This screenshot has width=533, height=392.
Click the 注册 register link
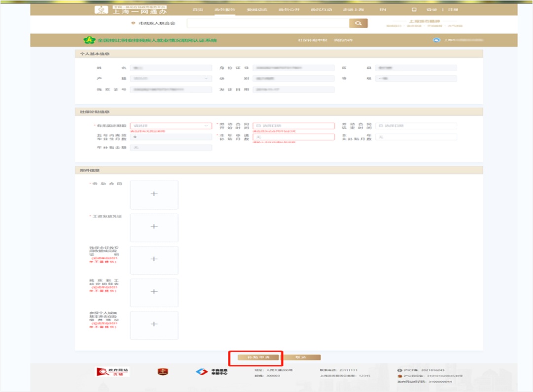[453, 10]
